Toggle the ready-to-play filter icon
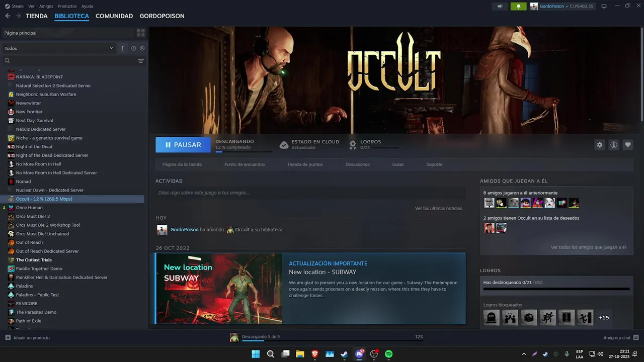 (142, 48)
